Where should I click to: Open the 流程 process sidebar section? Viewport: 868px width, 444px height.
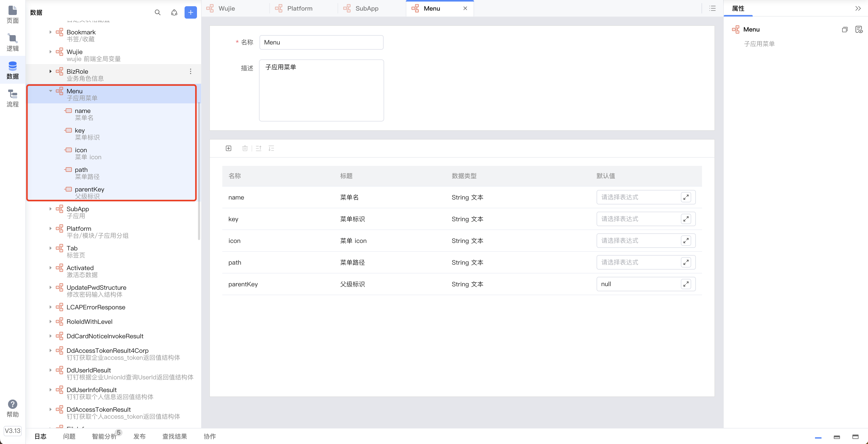[x=12, y=98]
